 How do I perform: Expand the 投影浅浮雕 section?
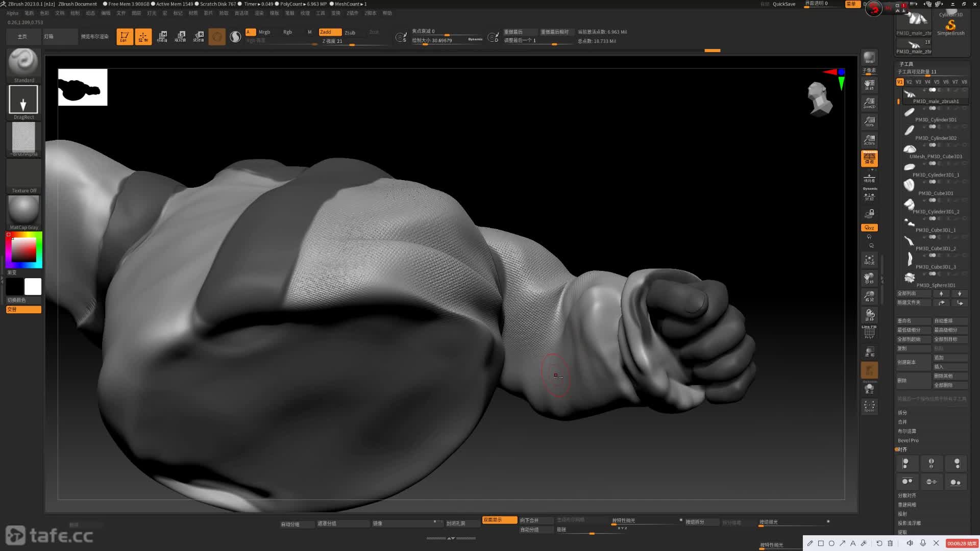tap(910, 523)
